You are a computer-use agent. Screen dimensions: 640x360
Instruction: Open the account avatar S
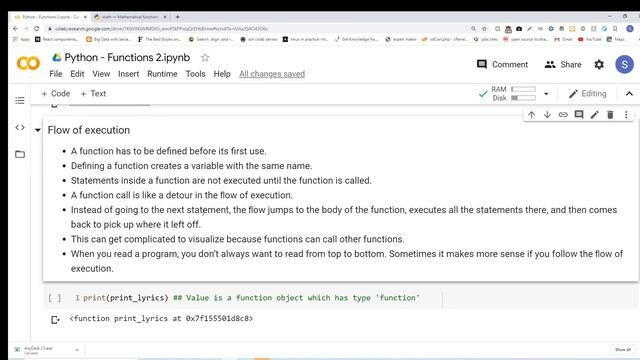(624, 64)
